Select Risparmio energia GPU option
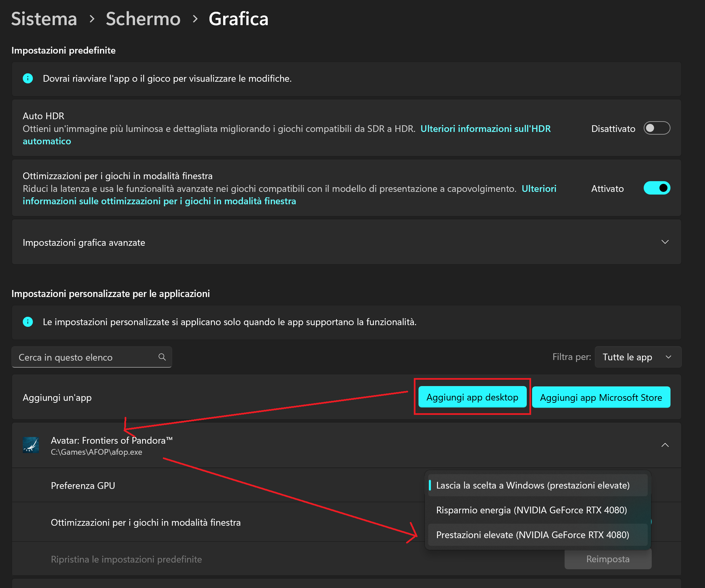 pyautogui.click(x=538, y=510)
